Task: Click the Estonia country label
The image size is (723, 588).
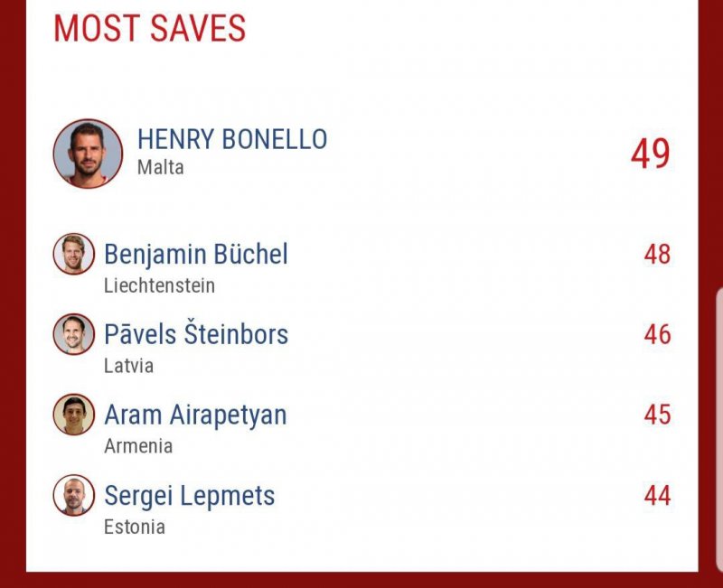Action: [x=135, y=527]
